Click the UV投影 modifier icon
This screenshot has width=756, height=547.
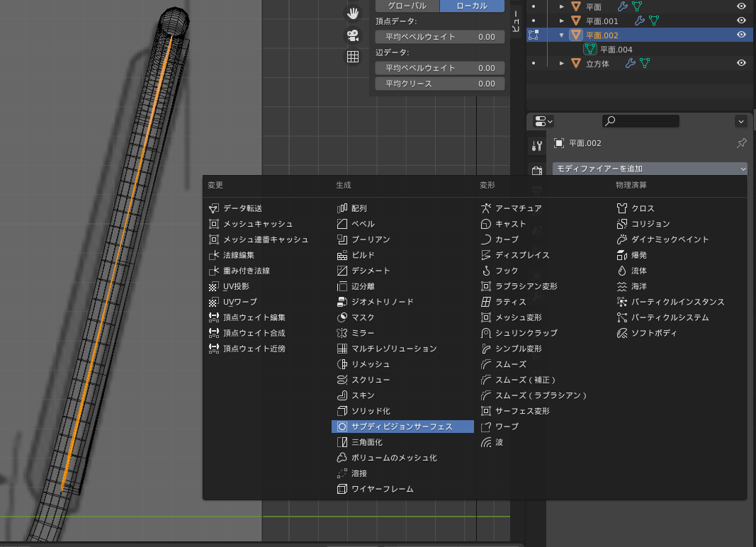213,286
